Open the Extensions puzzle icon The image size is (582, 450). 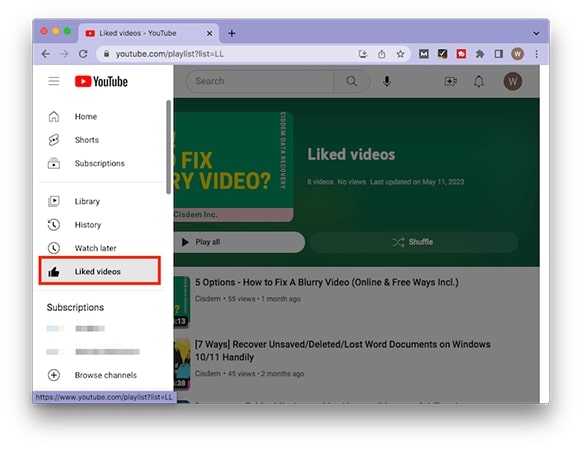(480, 54)
